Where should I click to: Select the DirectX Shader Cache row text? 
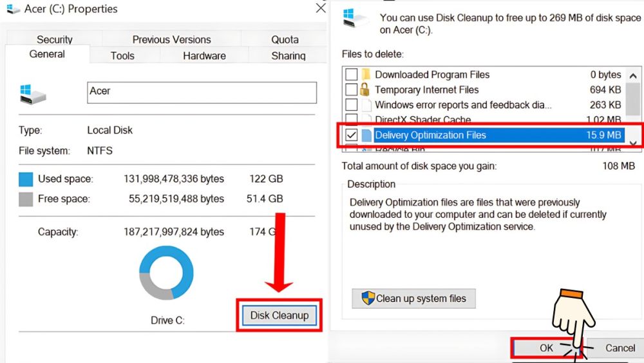pyautogui.click(x=422, y=120)
